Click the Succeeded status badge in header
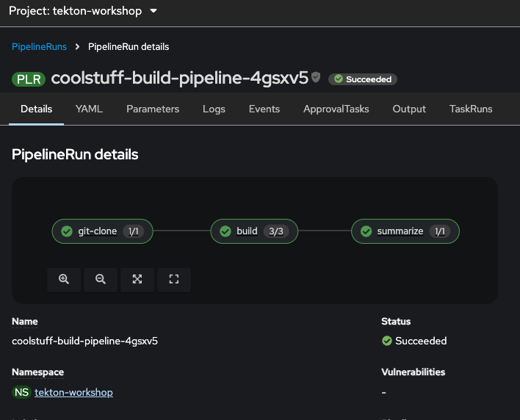Image resolution: width=520 pixels, height=420 pixels. (363, 79)
